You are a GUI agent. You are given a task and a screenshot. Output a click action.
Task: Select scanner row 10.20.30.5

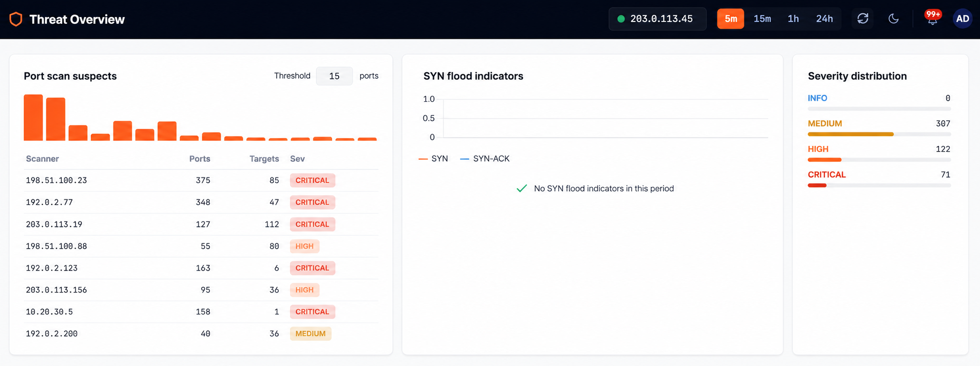[x=201, y=312]
